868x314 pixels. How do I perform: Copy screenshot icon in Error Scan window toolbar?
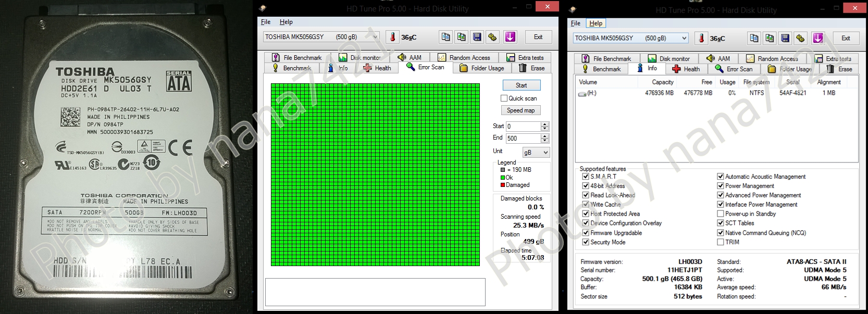pyautogui.click(x=462, y=37)
